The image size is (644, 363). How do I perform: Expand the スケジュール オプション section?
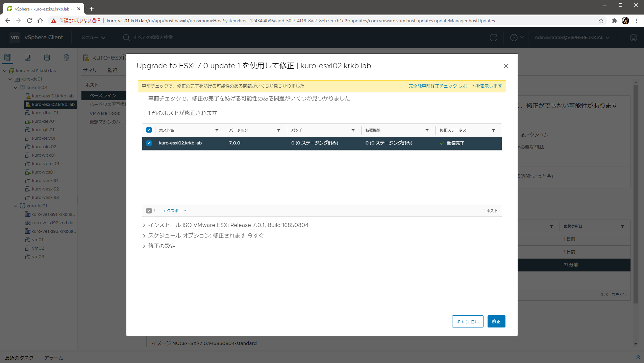144,236
